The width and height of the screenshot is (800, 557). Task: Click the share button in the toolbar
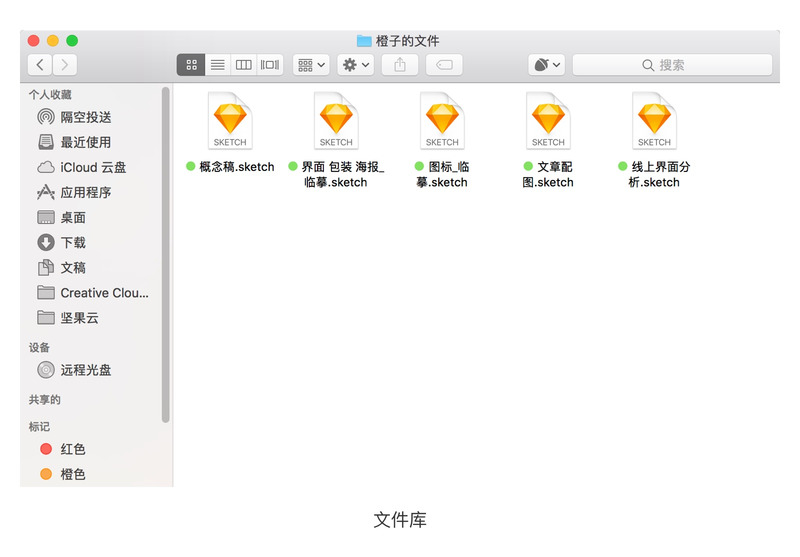tap(400, 65)
